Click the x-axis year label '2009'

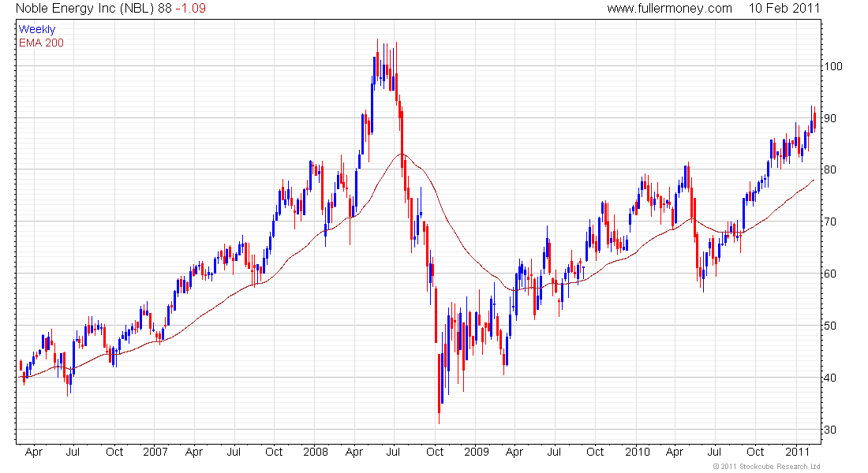(x=477, y=452)
